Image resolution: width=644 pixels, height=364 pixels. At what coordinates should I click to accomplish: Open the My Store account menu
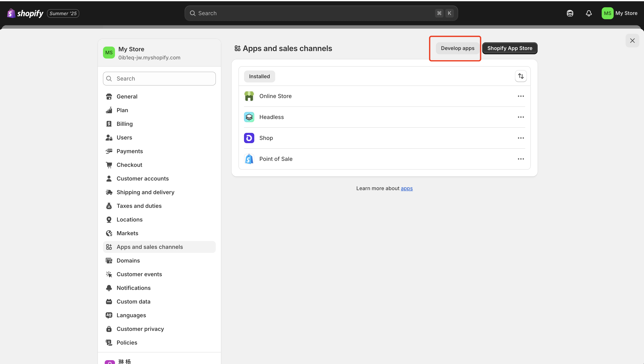click(619, 13)
